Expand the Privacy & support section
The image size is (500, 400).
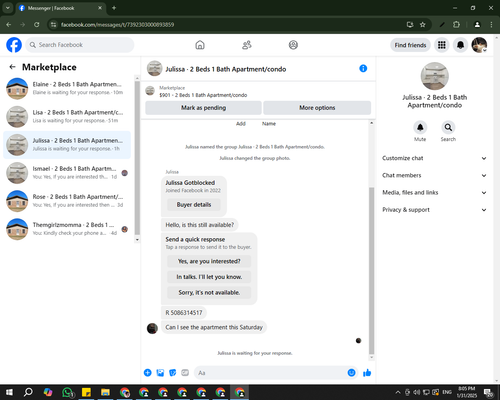[434, 210]
